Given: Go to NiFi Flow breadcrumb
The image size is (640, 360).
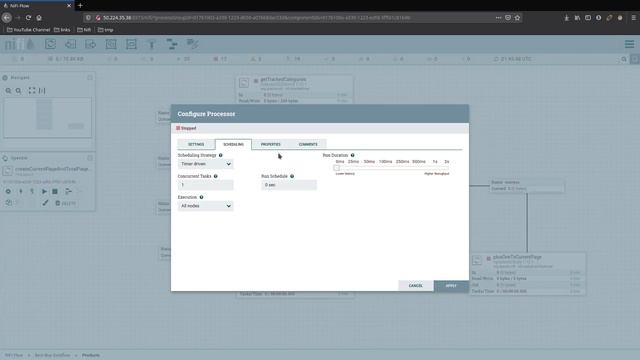Looking at the screenshot, I should tap(13, 355).
